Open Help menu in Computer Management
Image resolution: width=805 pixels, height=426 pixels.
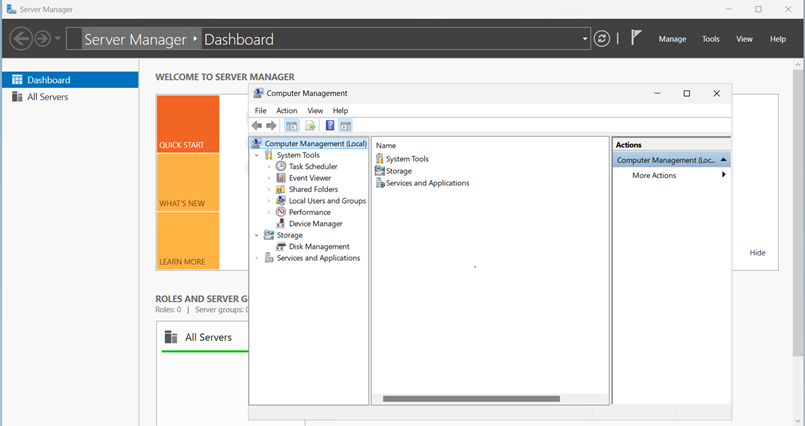coord(340,110)
